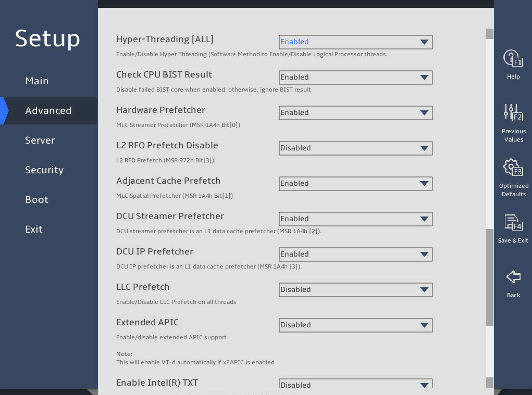Image resolution: width=532 pixels, height=395 pixels.
Task: Click the vertical scrollbar thumb
Action: 490,278
